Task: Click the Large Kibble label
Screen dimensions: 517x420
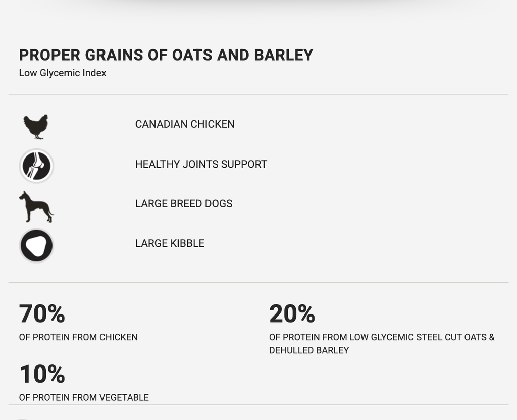Action: coord(170,243)
